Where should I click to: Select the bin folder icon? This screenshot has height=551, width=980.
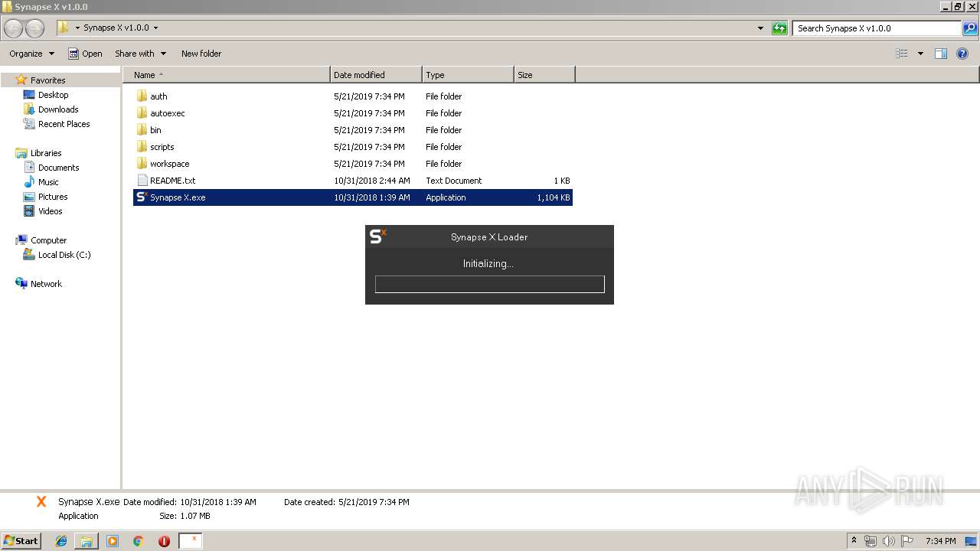(142, 130)
